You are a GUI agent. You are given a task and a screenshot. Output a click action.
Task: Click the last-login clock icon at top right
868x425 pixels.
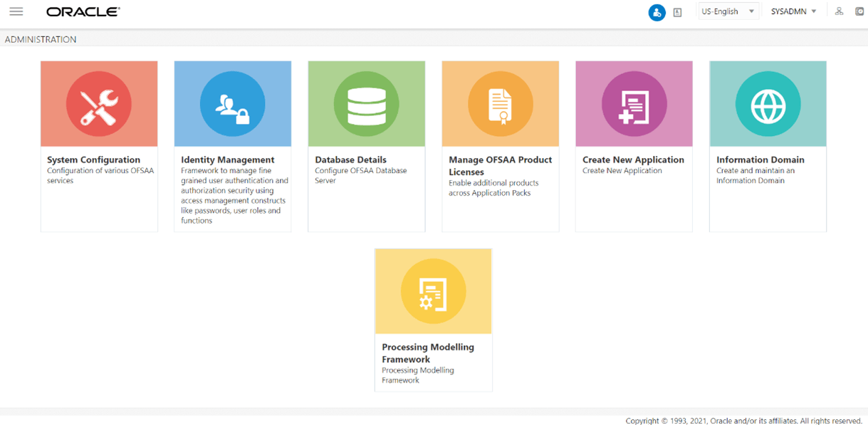pyautogui.click(x=859, y=11)
